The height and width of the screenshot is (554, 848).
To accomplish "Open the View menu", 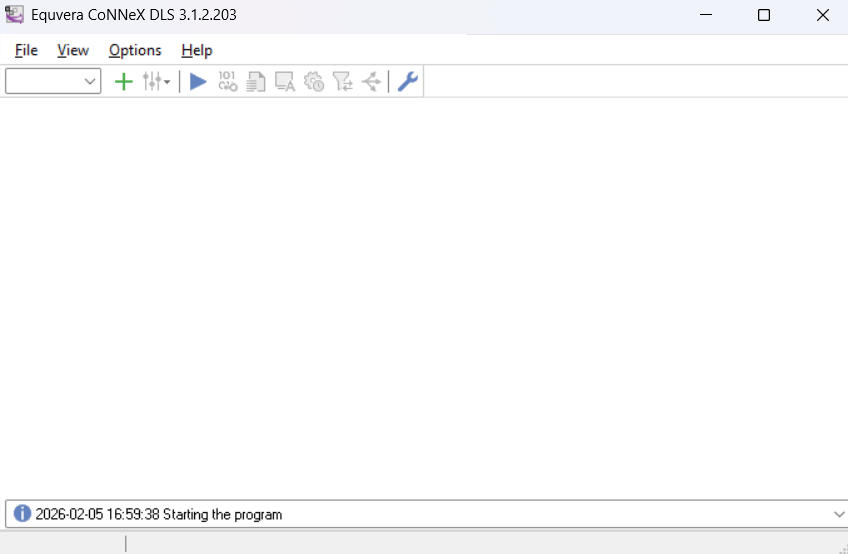I will click(x=73, y=50).
